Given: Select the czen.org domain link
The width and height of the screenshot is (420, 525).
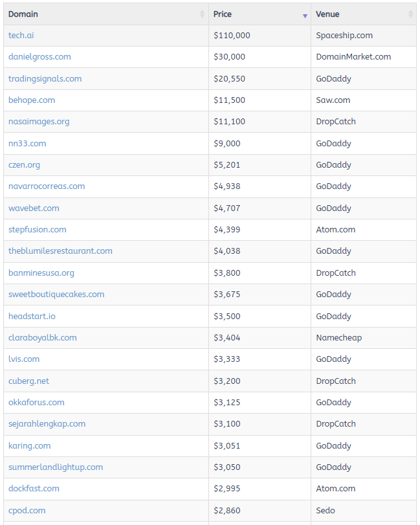Looking at the screenshot, I should click(24, 165).
